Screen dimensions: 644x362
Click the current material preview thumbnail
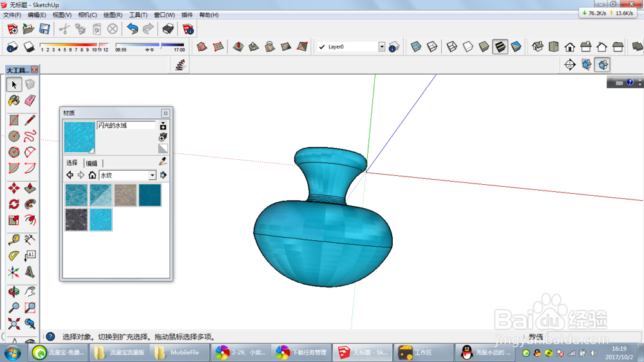click(80, 137)
